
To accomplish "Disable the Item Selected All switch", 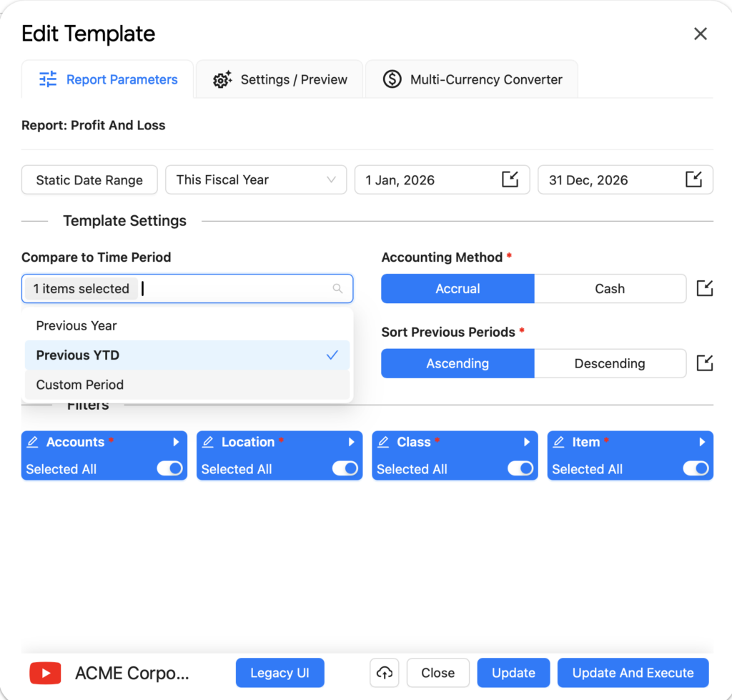I will pyautogui.click(x=696, y=469).
